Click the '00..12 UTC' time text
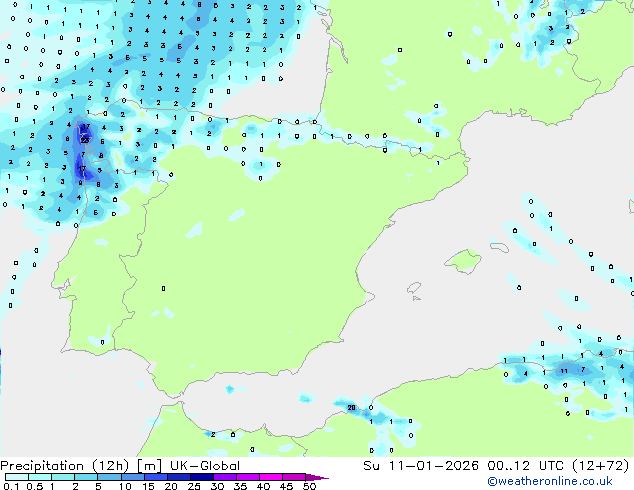634x490 pixels. [525, 466]
